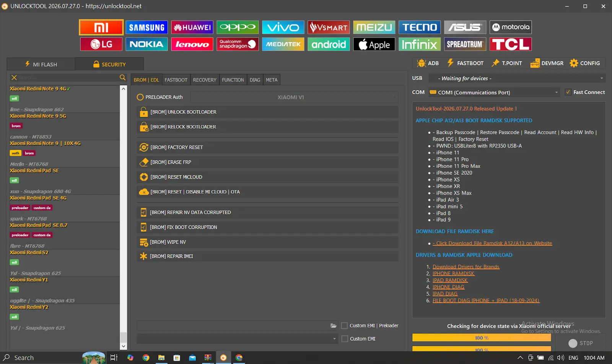Run [BROM] UNLOCK BOOTLOADER
Image resolution: width=612 pixels, height=364 pixels.
[x=267, y=112]
